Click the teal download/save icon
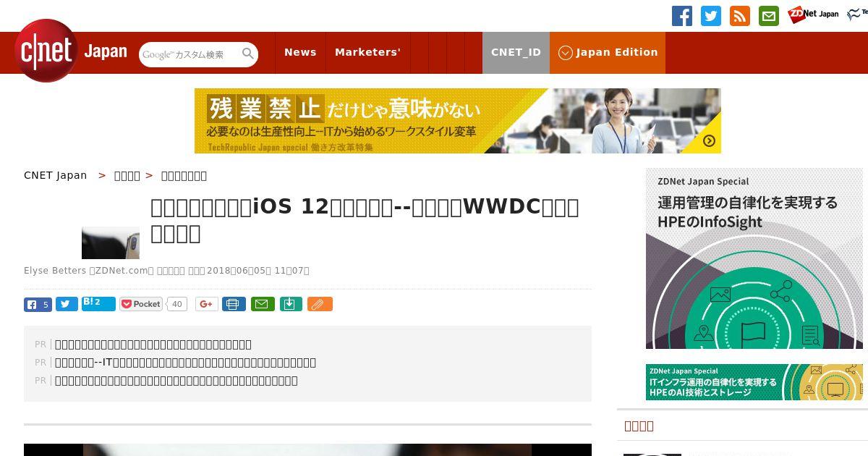The image size is (868, 456). [x=290, y=304]
